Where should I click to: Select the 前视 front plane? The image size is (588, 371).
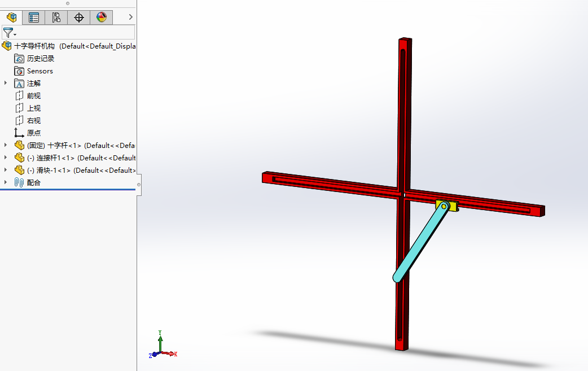tap(34, 95)
